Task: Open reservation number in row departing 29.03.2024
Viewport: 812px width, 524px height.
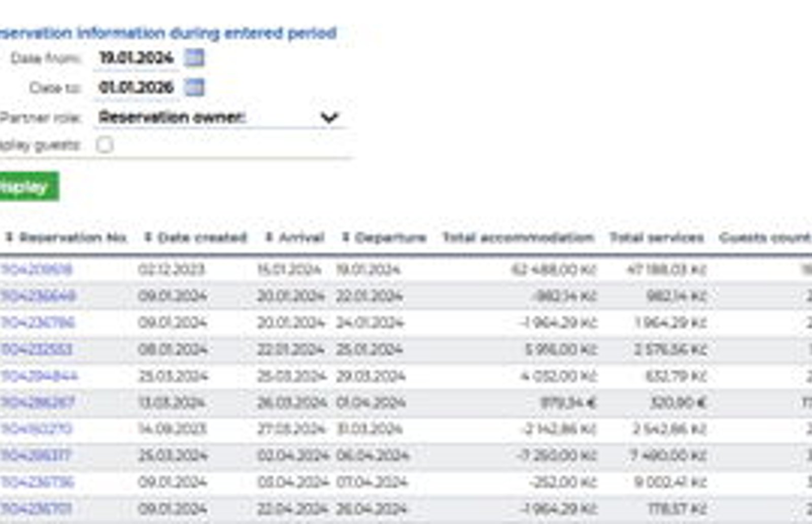Action: (x=39, y=376)
